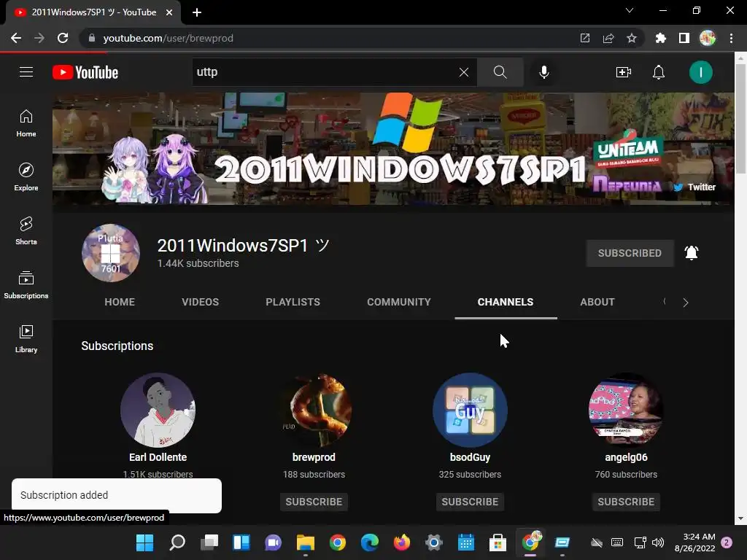Open the Create video camera icon
The height and width of the screenshot is (560, 747).
tap(624, 72)
